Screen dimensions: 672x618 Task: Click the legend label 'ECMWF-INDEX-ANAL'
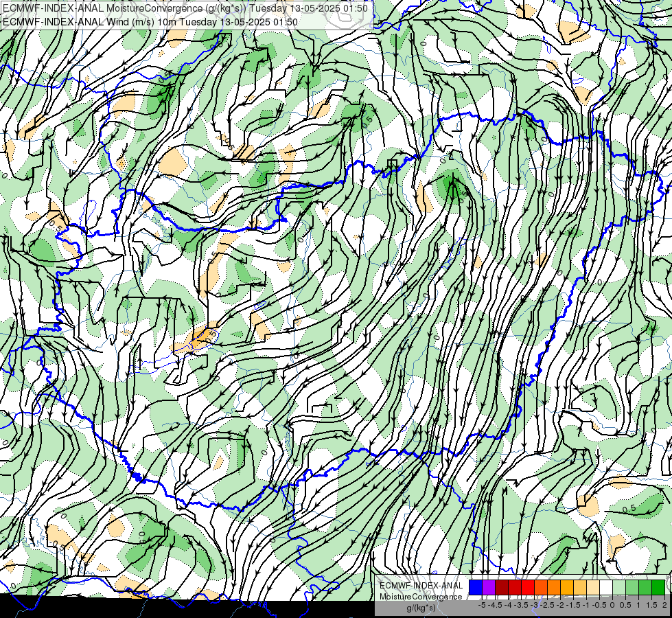(421, 586)
